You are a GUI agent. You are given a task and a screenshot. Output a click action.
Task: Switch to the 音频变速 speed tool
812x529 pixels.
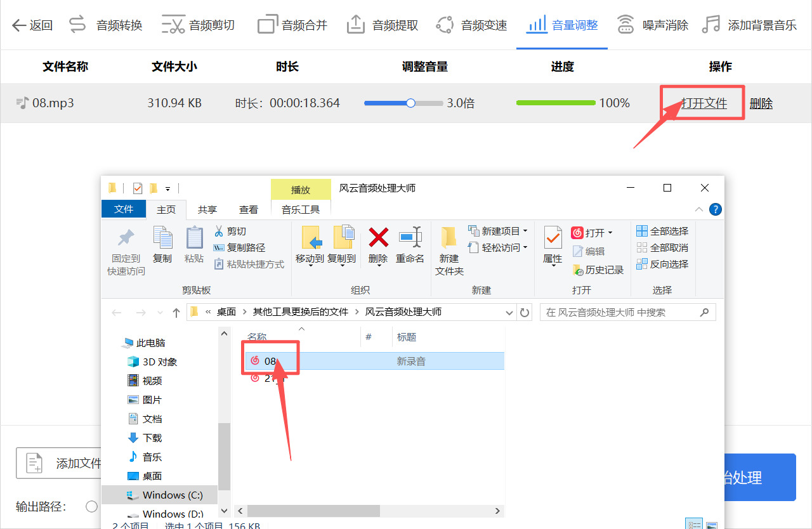(x=484, y=24)
